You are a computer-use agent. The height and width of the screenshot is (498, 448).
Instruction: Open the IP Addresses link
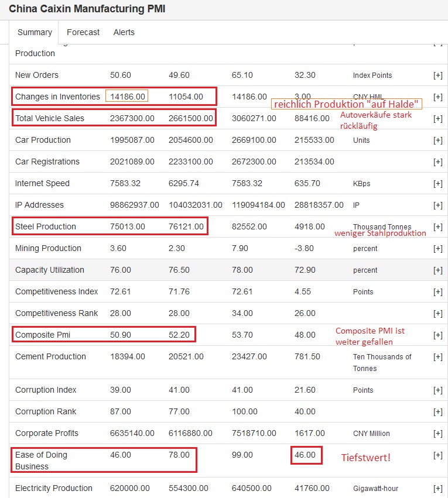pos(39,205)
